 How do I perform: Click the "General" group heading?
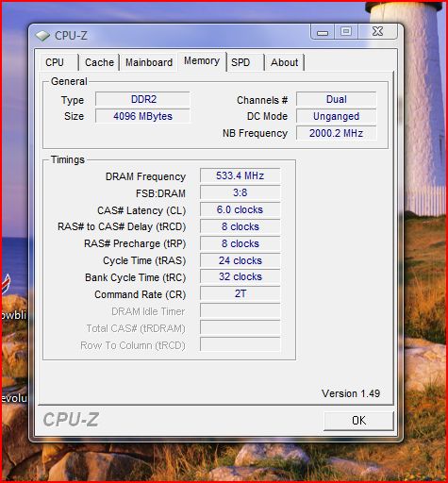pyautogui.click(x=69, y=81)
